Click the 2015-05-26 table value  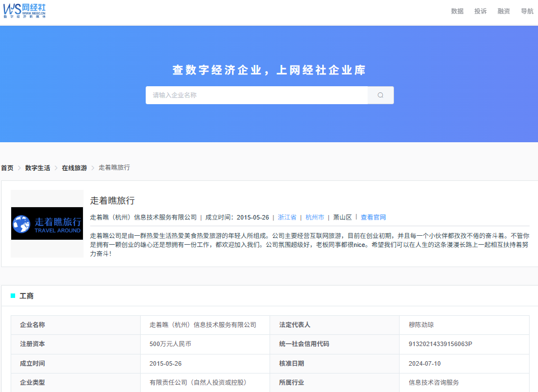pyautogui.click(x=165, y=363)
